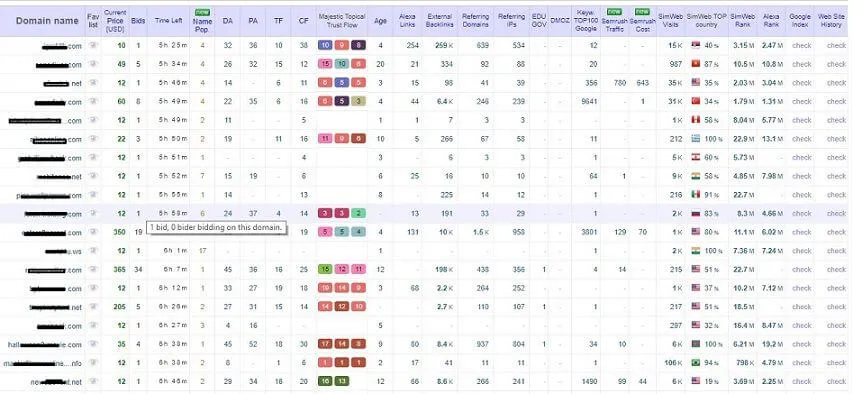Click fav icon for 35 USD domain
The image size is (853, 394).
(93, 344)
